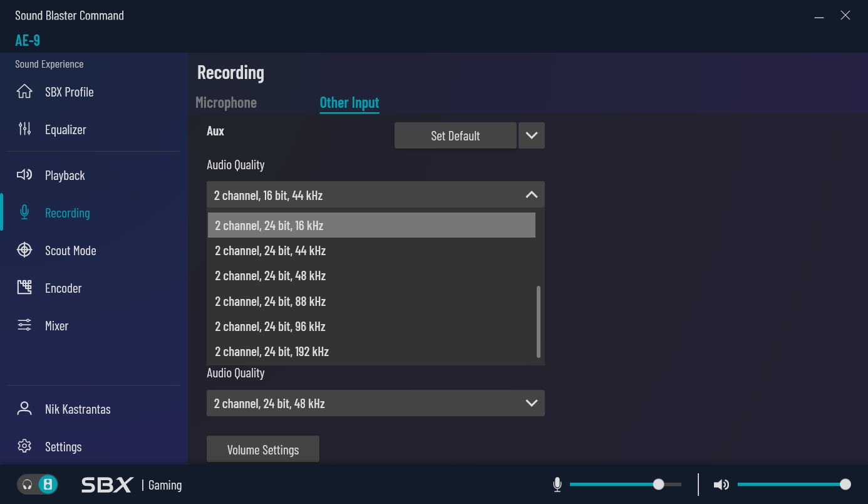Go to Equalizer page
868x504 pixels.
coord(66,129)
